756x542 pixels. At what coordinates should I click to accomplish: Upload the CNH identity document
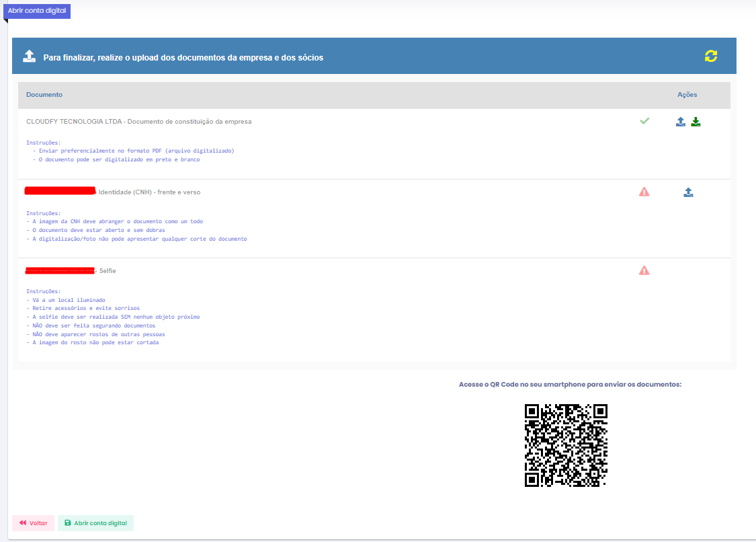[688, 192]
